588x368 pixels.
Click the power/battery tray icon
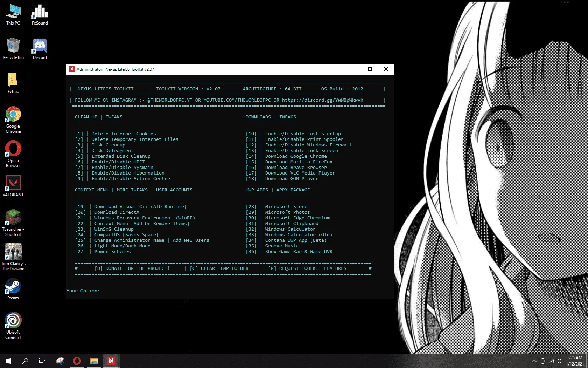(x=543, y=361)
